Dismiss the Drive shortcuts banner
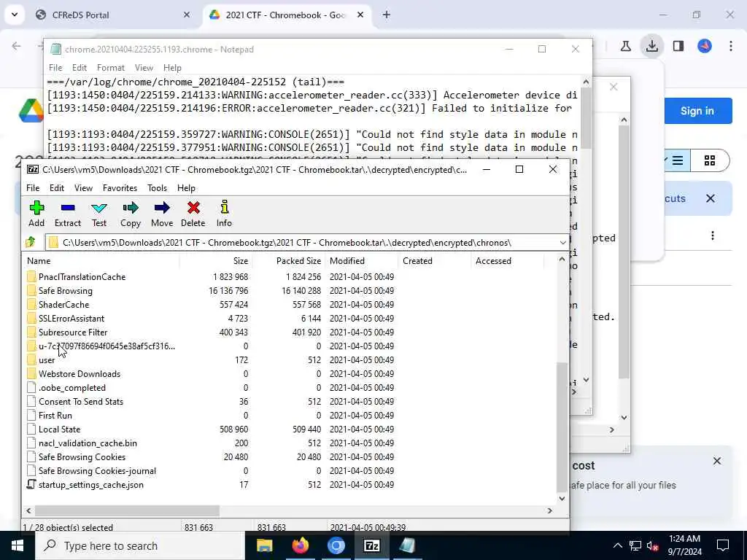Image resolution: width=747 pixels, height=560 pixels. click(711, 198)
